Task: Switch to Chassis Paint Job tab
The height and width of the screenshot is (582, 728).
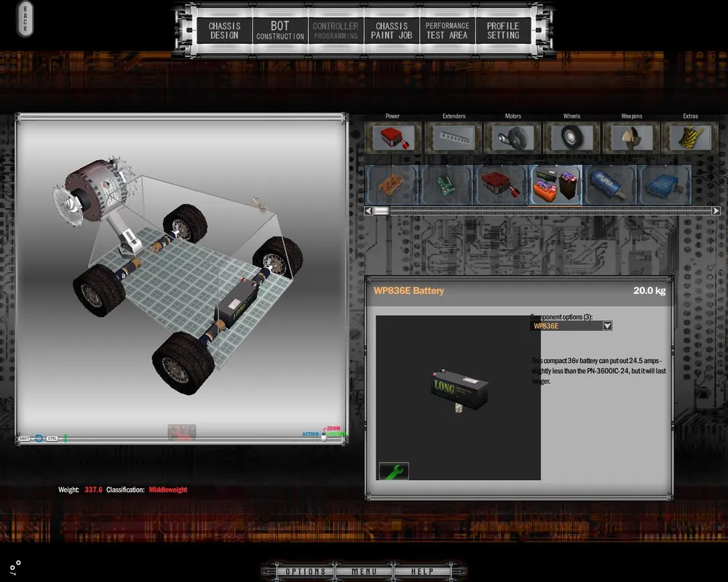Action: (392, 31)
